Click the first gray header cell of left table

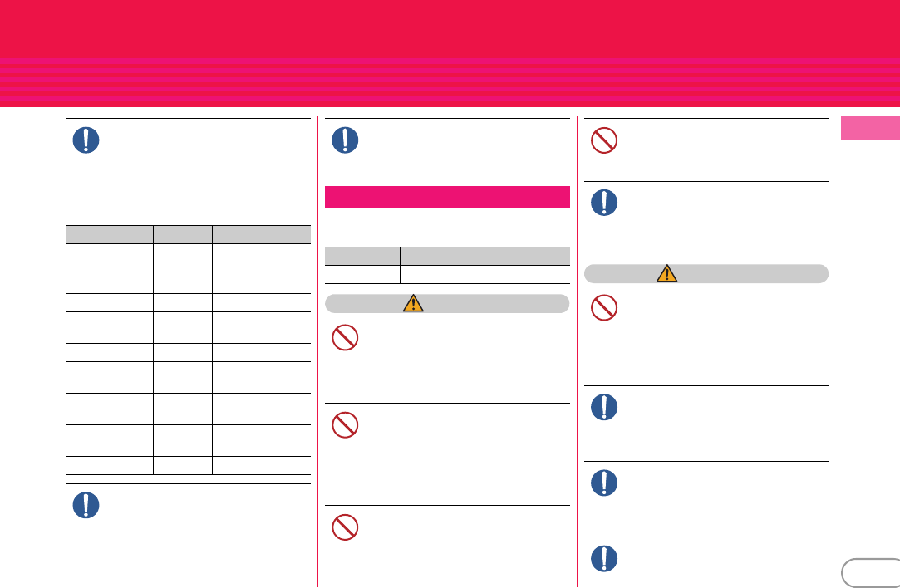109,235
